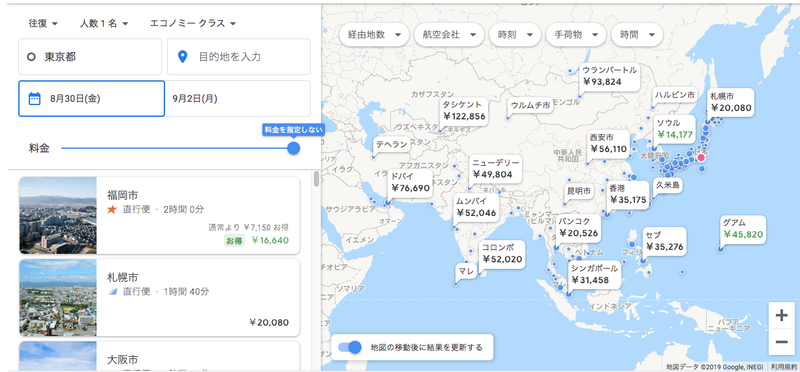Open the 人数 1 名 passengers dropdown
This screenshot has width=800, height=372.
coord(104,23)
